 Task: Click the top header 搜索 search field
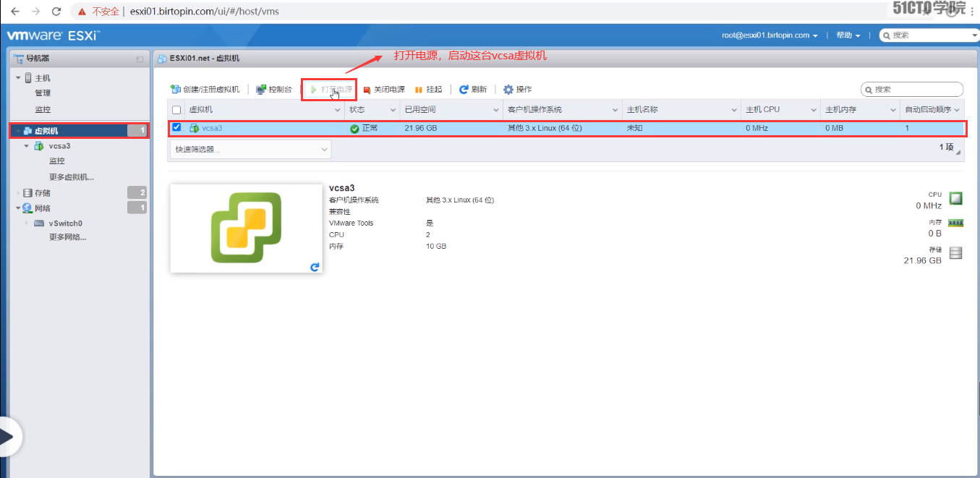point(929,35)
